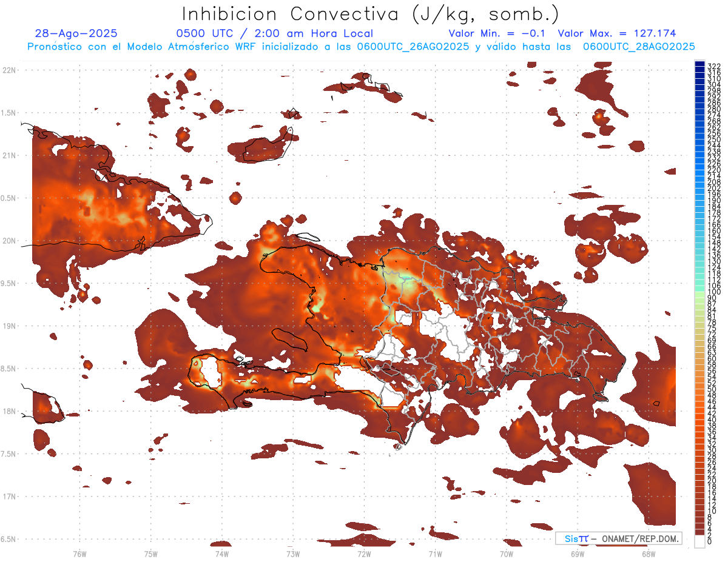Click the '75W' longitude label
Image resolution: width=728 pixels, height=562 pixels.
pyautogui.click(x=150, y=554)
